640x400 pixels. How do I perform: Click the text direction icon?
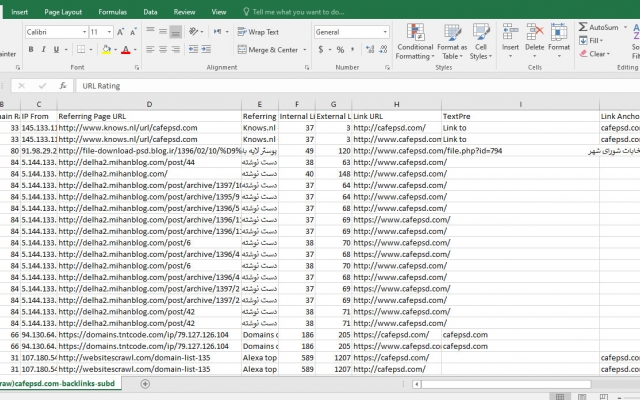pyautogui.click(x=220, y=31)
